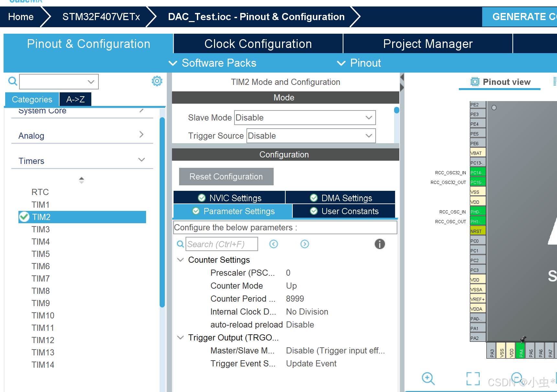
Task: Open the Pinout & Configuration tab
Action: 88,44
